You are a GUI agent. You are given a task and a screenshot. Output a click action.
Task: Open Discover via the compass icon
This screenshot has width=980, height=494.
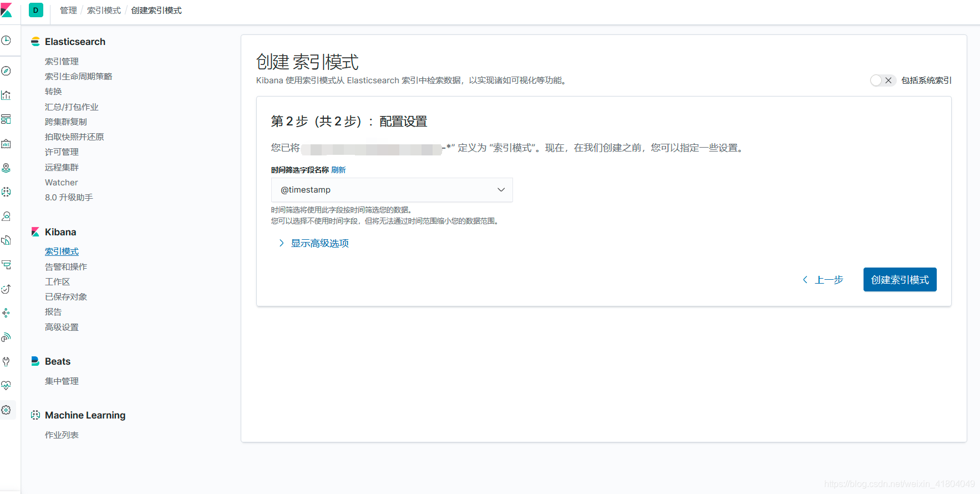6,71
